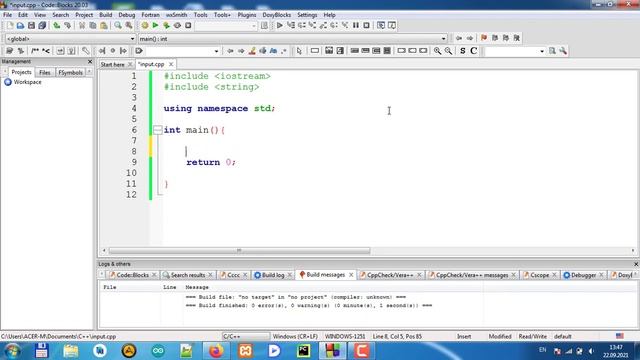This screenshot has width=640, height=360.
Task: Click the Undo toolbar icon
Action: point(57,25)
